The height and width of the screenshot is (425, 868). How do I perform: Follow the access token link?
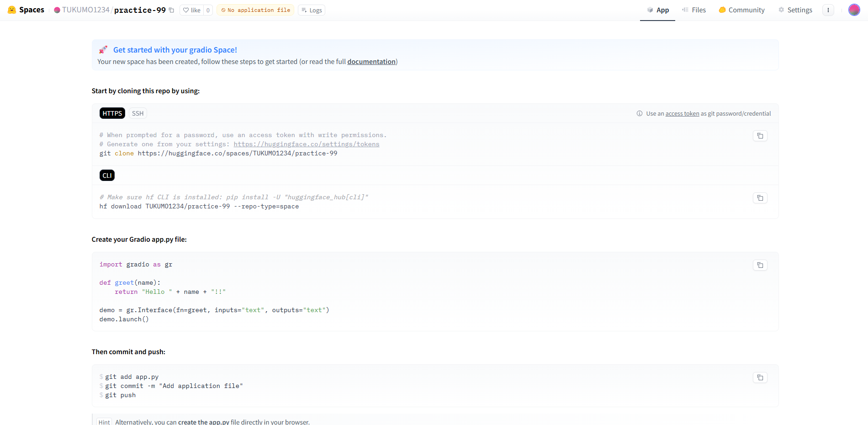(682, 114)
